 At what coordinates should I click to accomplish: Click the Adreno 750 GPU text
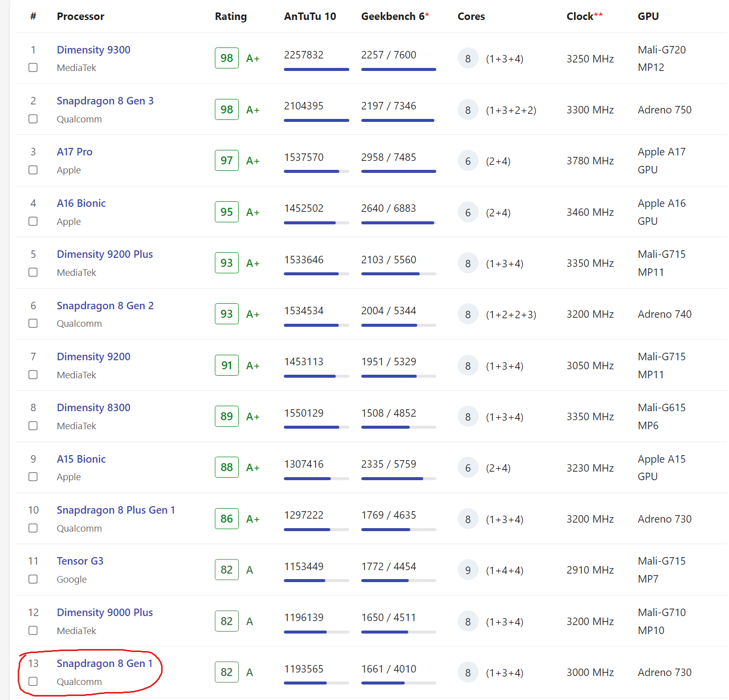click(x=665, y=110)
